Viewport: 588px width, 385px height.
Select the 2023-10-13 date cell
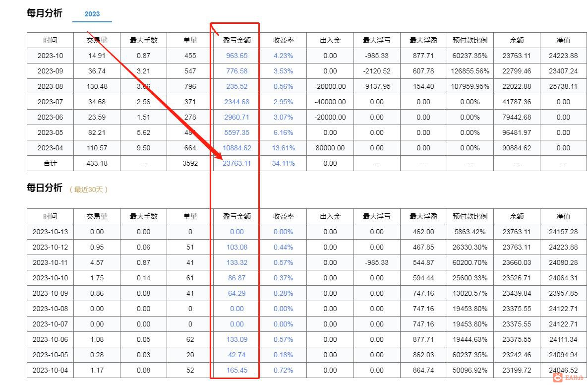pos(50,232)
